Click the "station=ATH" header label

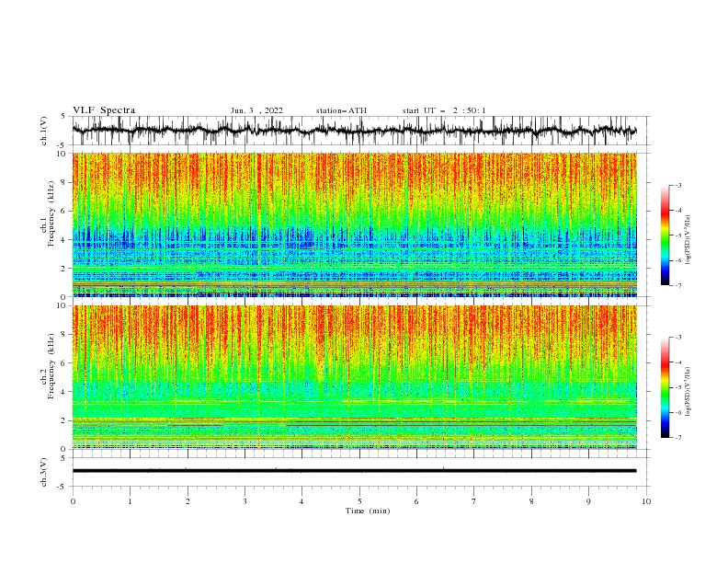[341, 110]
